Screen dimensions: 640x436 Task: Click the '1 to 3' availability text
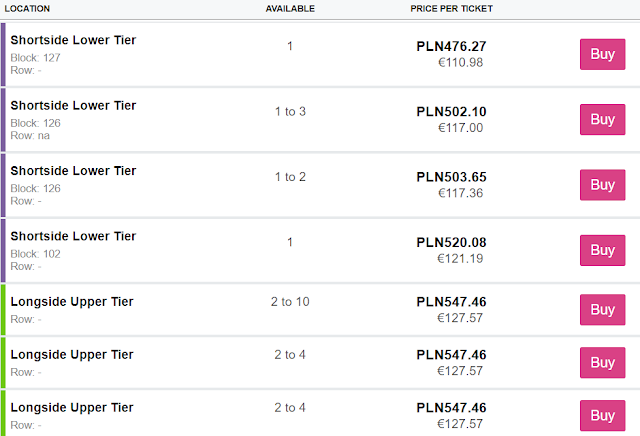coord(290,111)
